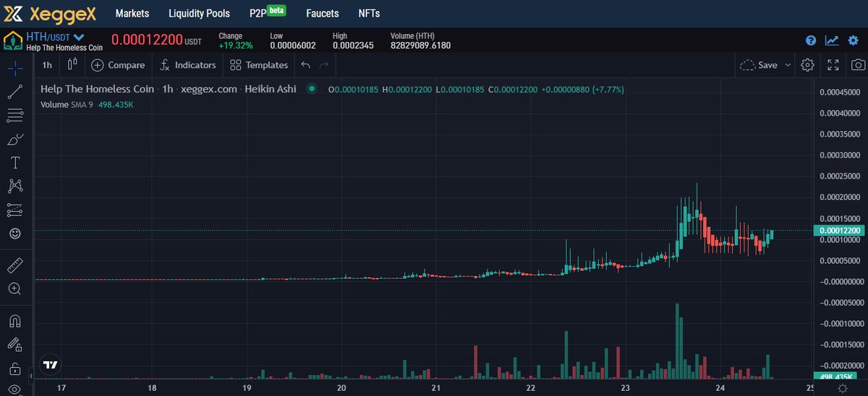This screenshot has height=396, width=868.
Task: Click the High value 0.0002345
Action: pyautogui.click(x=354, y=46)
